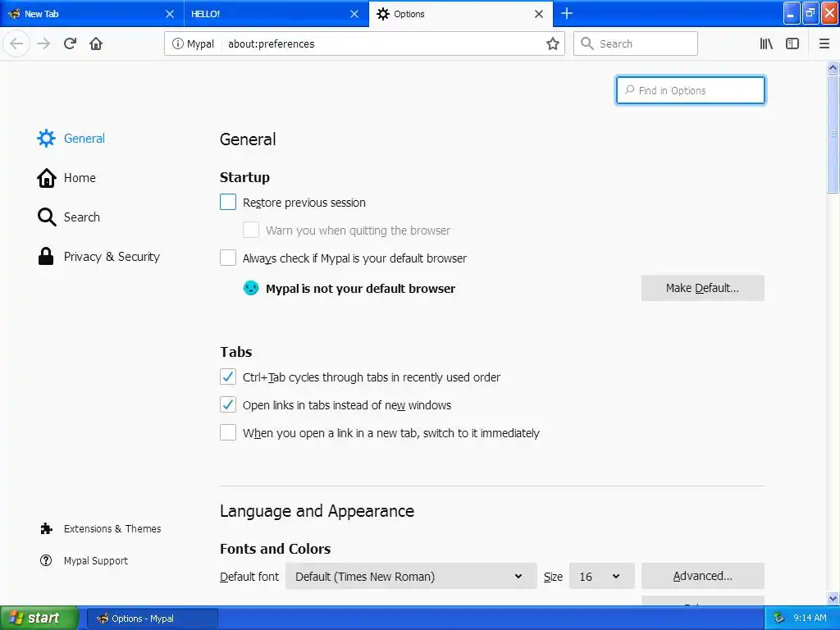Close the HELLO! tab
The image size is (840, 630).
(x=354, y=14)
